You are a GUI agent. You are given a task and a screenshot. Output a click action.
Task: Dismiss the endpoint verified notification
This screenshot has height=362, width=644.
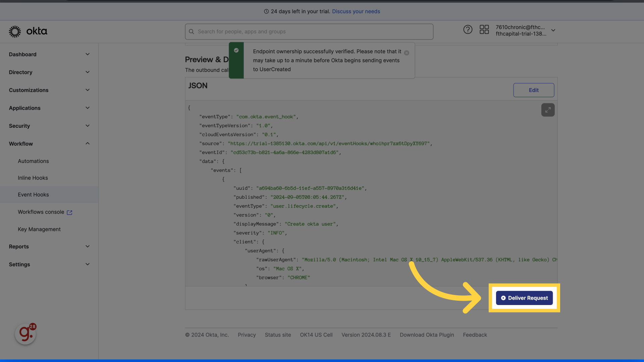pyautogui.click(x=407, y=53)
